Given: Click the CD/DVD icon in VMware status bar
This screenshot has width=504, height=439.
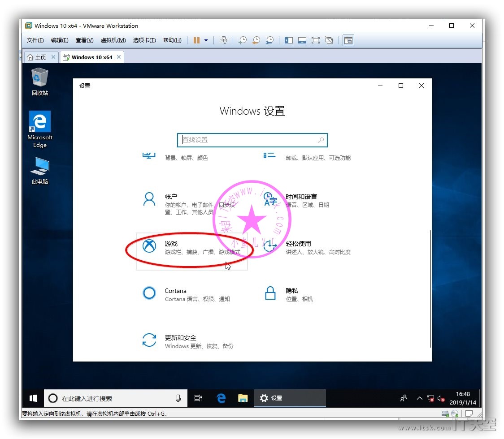Looking at the screenshot, I should click(455, 413).
